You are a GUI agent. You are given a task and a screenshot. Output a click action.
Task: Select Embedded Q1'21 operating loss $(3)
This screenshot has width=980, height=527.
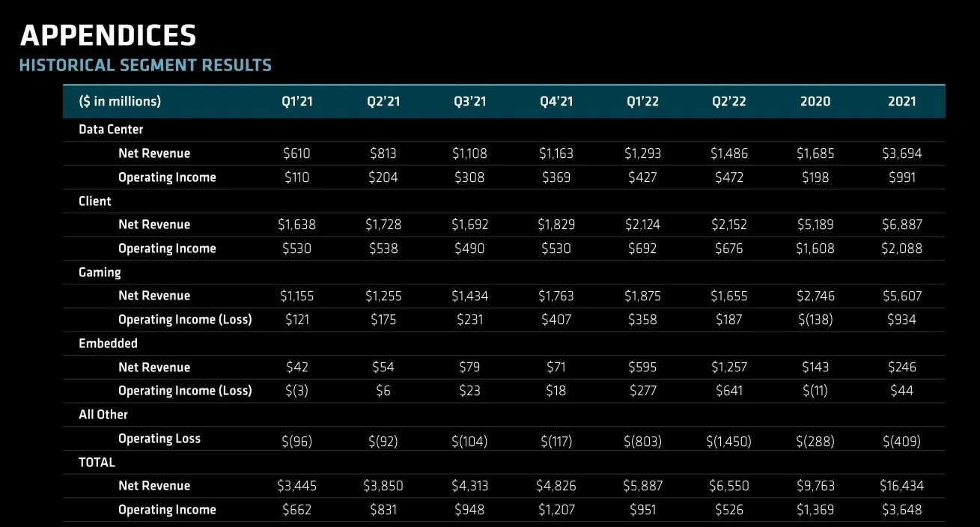[x=297, y=391]
